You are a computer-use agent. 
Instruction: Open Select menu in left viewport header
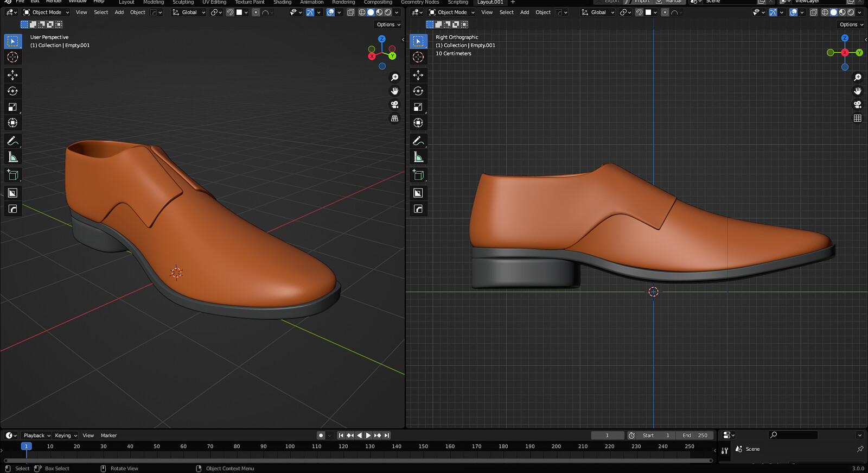coord(101,12)
